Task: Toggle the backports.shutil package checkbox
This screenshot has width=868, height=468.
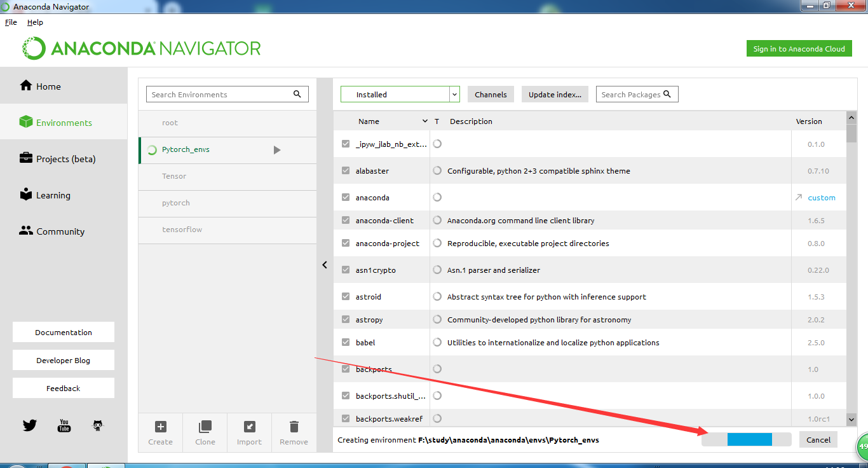Action: coord(346,396)
